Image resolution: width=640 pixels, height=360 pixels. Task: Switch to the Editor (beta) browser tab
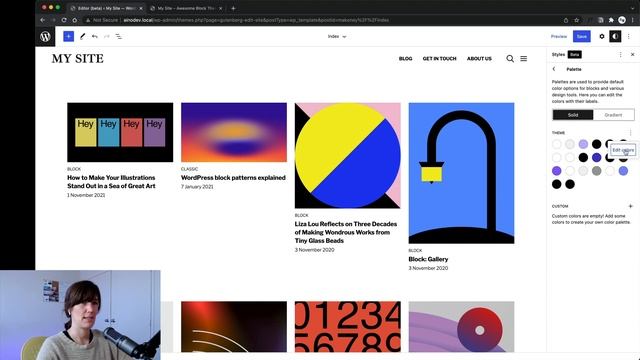pos(105,8)
